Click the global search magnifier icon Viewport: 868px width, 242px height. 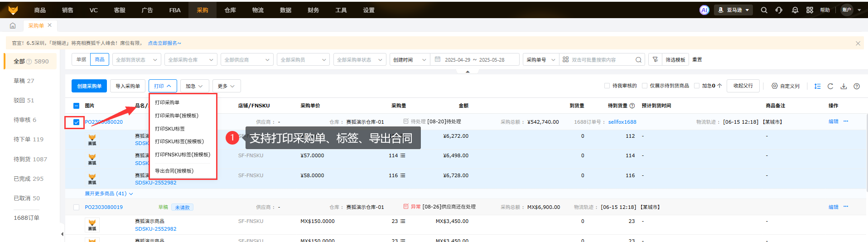(764, 10)
